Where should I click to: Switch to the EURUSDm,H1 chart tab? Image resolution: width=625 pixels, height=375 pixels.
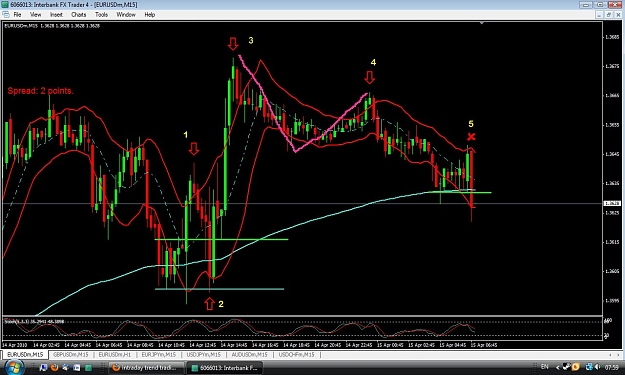tap(115, 354)
